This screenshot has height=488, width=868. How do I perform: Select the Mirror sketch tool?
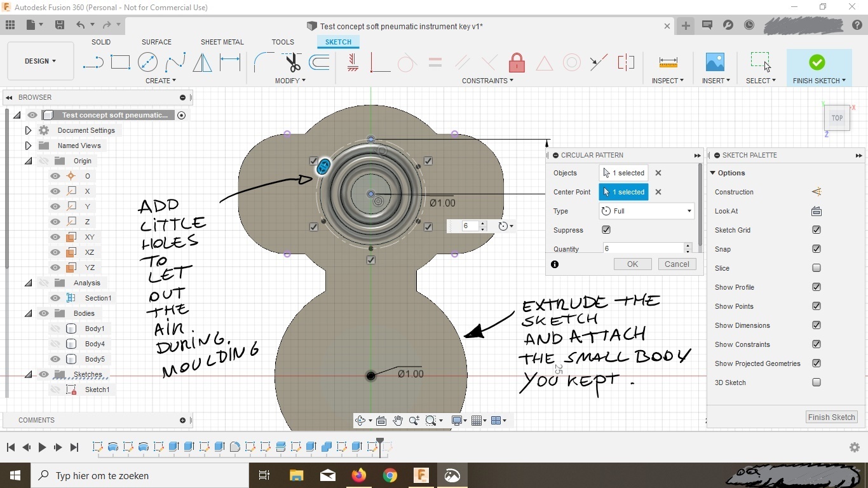click(x=202, y=62)
